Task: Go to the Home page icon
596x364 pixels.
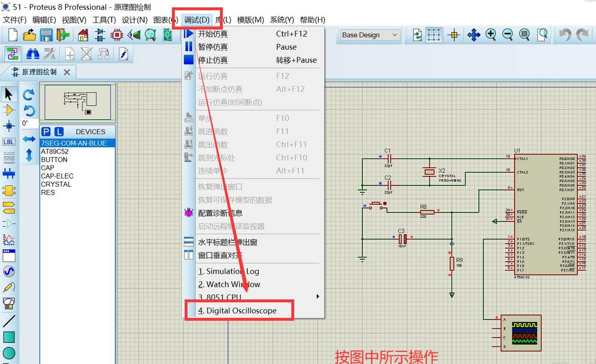Action: (x=83, y=35)
